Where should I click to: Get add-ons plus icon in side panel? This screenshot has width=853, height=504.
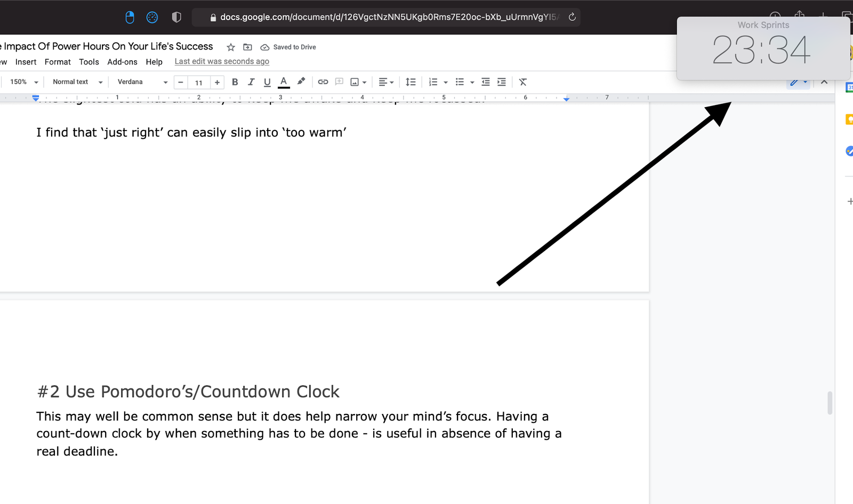850,201
